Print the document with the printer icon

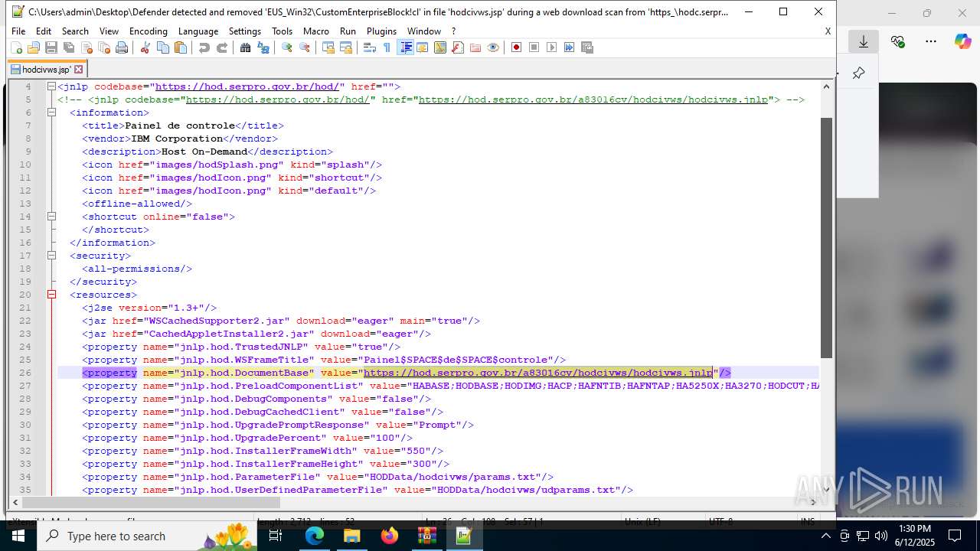[x=122, y=47]
